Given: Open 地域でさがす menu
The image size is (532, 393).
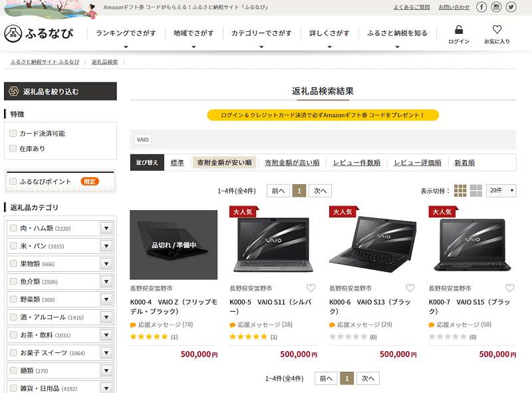Looking at the screenshot, I should pyautogui.click(x=194, y=33).
